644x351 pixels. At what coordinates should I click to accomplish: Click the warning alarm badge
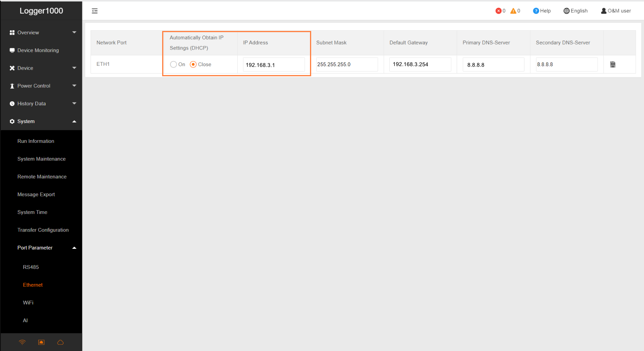(x=515, y=10)
